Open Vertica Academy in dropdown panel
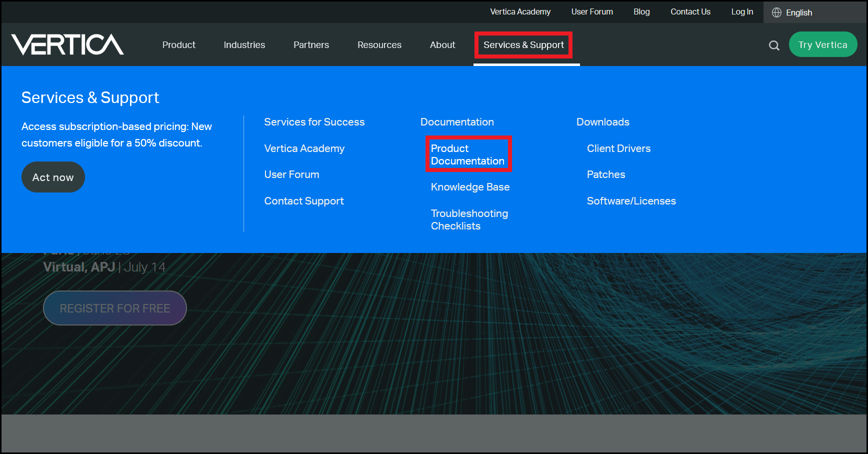The image size is (868, 454). click(304, 148)
